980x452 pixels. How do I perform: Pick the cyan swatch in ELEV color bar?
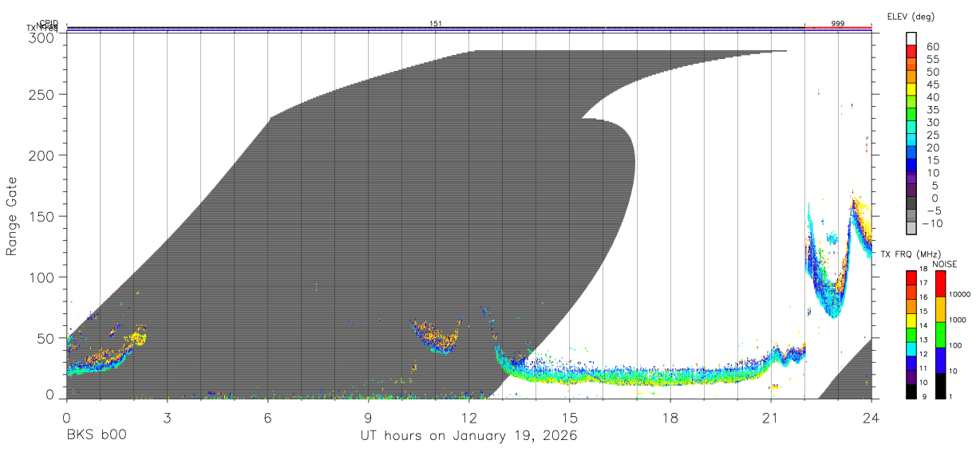tap(911, 140)
